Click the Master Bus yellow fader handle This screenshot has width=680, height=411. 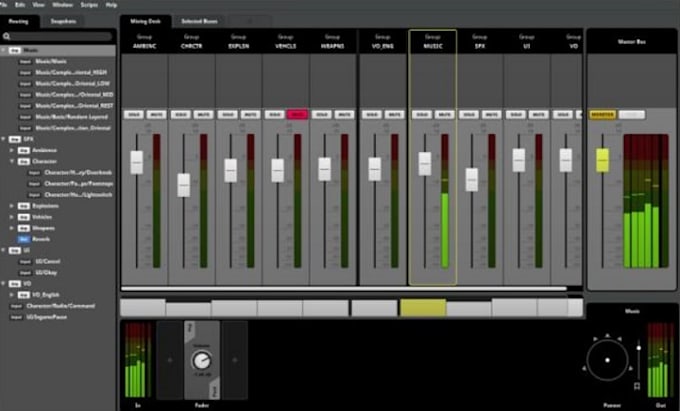coord(602,160)
